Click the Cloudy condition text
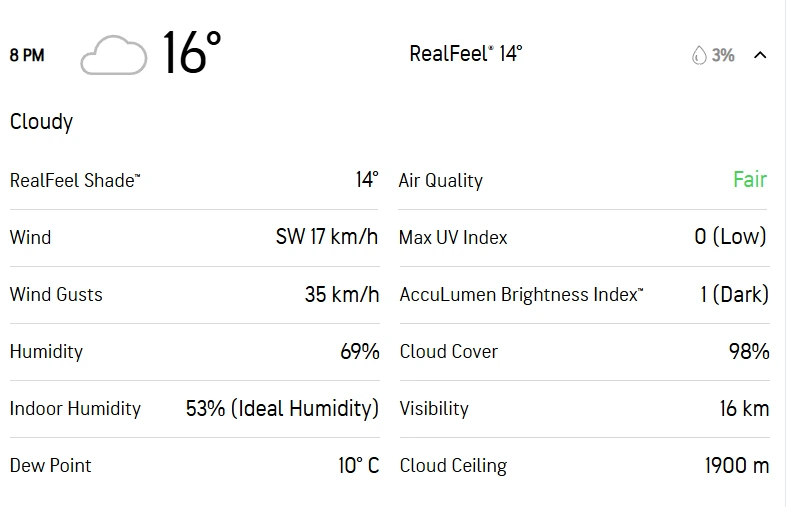The width and height of the screenshot is (786, 507). 42,122
